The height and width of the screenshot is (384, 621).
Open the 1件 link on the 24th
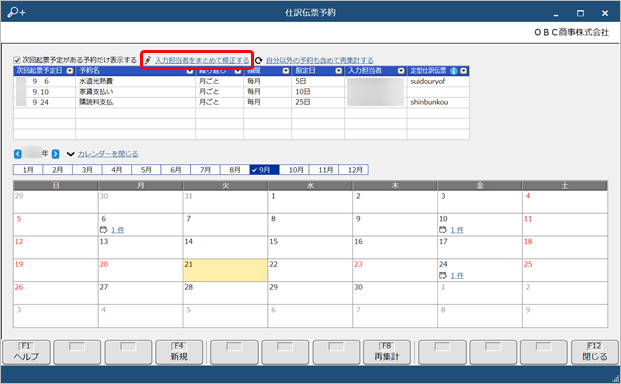[x=457, y=276]
